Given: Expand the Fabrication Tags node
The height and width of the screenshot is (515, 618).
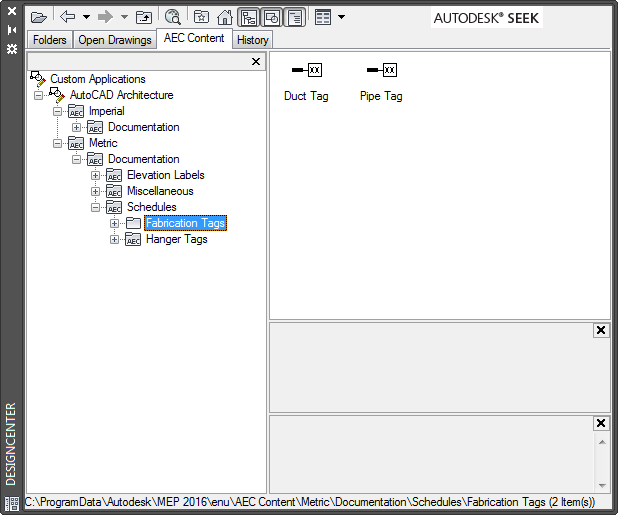Looking at the screenshot, I should (x=114, y=223).
